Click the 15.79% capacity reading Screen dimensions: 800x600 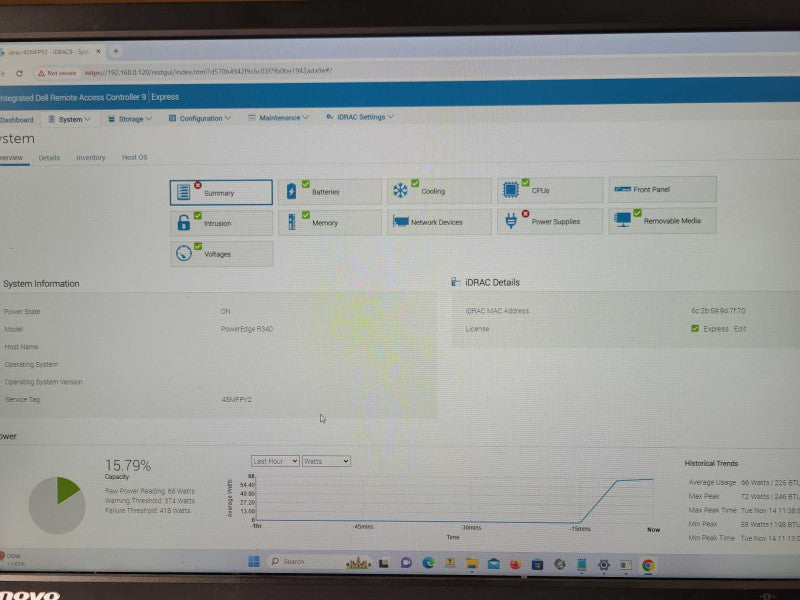[x=128, y=465]
